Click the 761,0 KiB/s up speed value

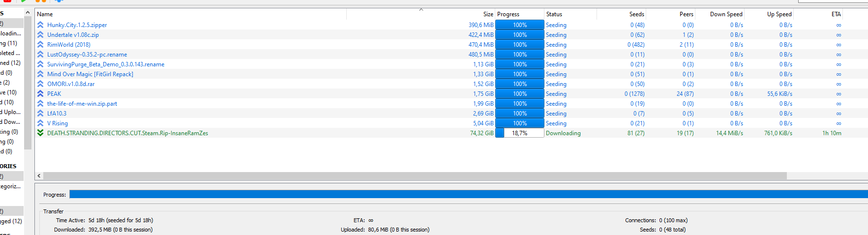click(778, 133)
